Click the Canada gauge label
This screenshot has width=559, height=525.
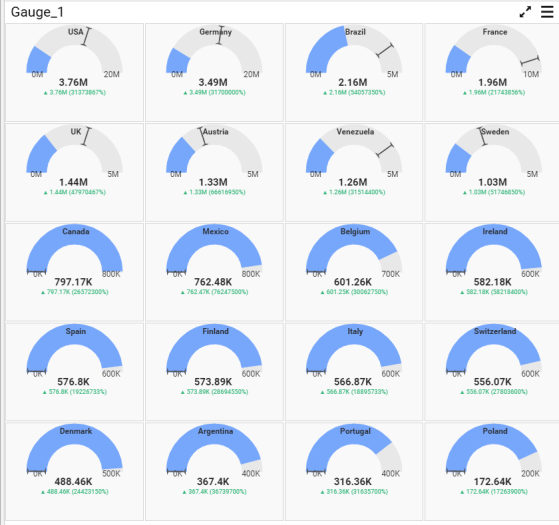[76, 232]
